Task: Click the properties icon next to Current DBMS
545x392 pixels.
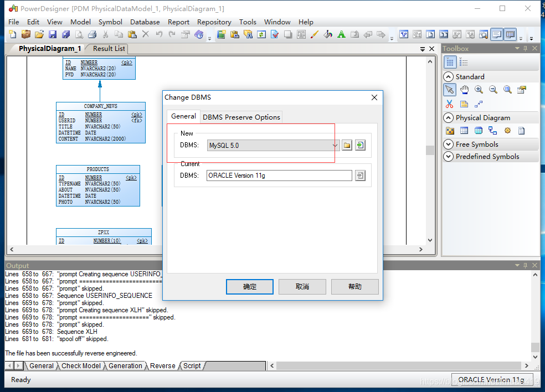Action: pyautogui.click(x=360, y=176)
